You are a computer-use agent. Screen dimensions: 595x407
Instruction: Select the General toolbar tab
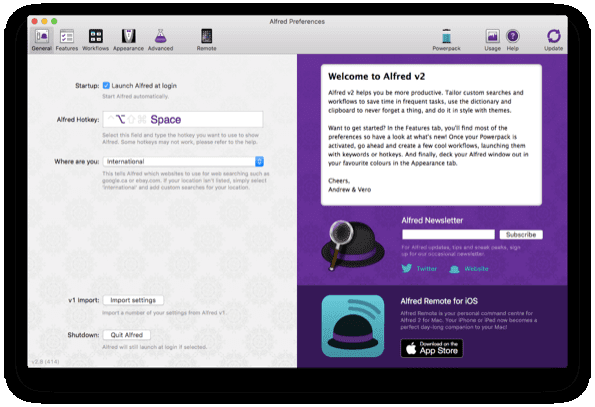(x=42, y=40)
